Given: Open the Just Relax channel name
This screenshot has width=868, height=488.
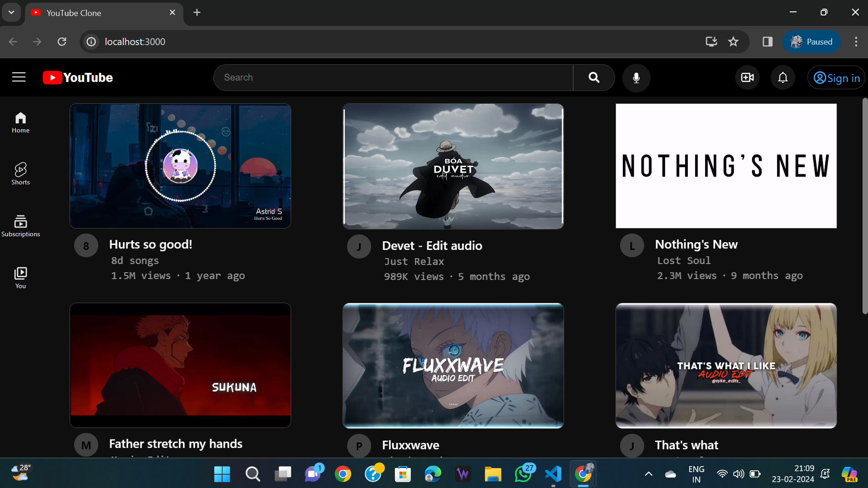Looking at the screenshot, I should 414,262.
